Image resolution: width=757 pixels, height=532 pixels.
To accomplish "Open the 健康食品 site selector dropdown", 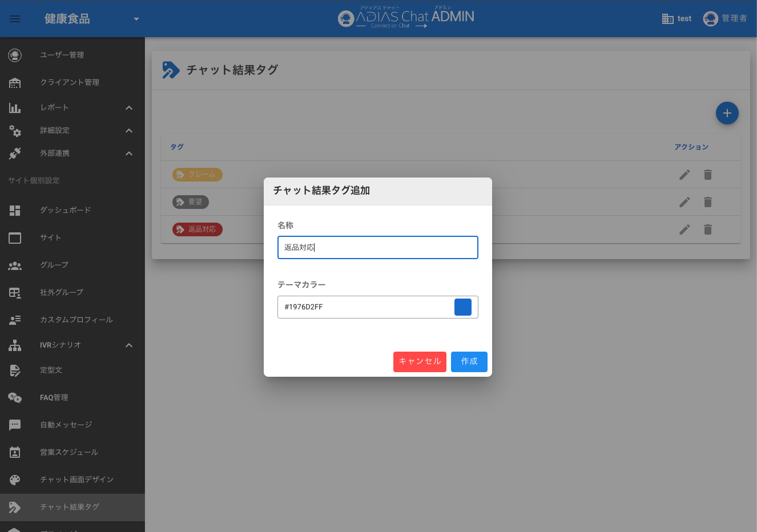I will coord(136,19).
